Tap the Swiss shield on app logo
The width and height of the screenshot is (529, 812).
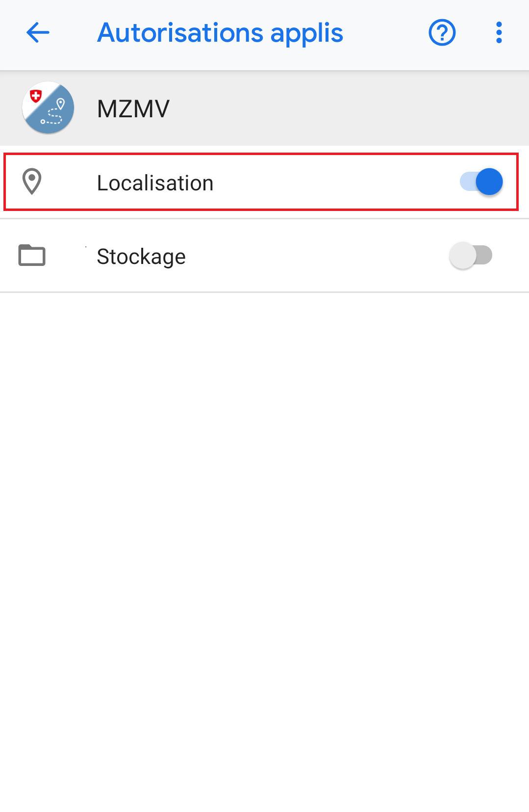tap(36, 96)
